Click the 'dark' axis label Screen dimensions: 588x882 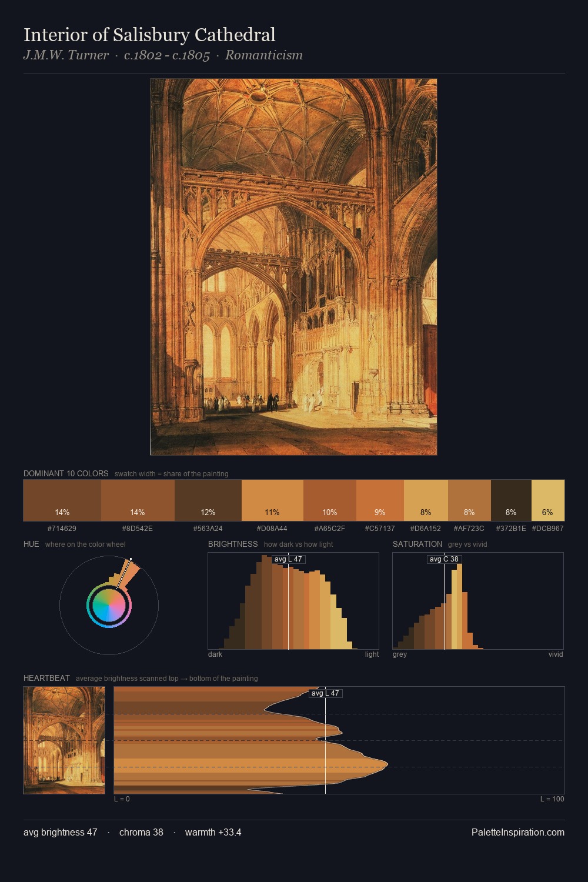[x=215, y=654]
